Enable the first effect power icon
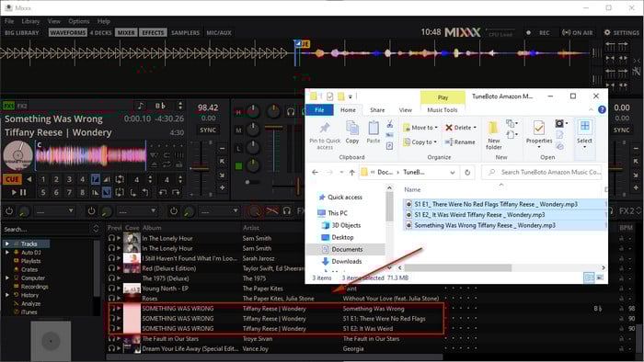 click(9, 211)
